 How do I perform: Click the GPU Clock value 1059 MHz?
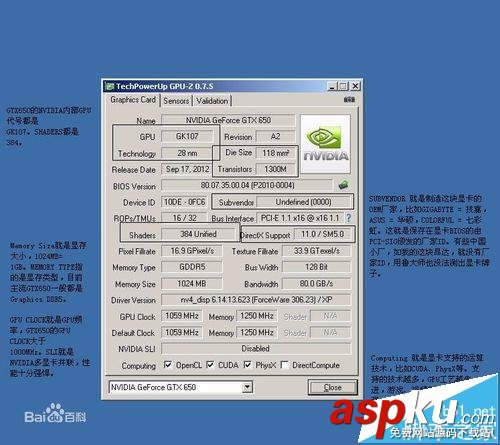tap(182, 316)
